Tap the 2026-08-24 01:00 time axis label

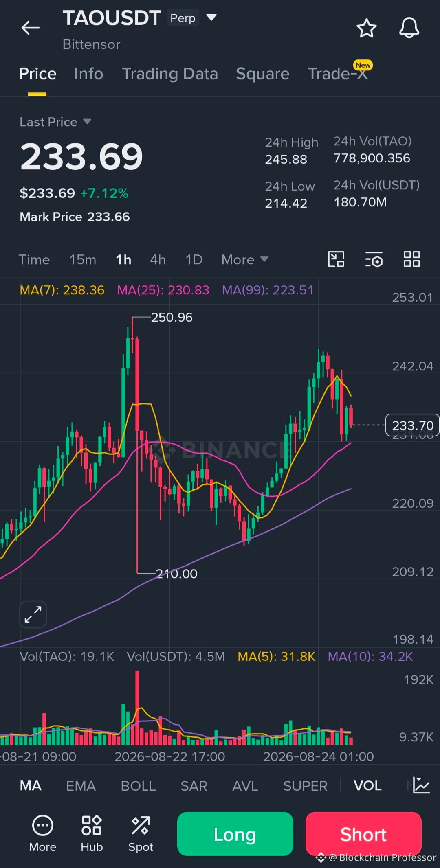319,756
